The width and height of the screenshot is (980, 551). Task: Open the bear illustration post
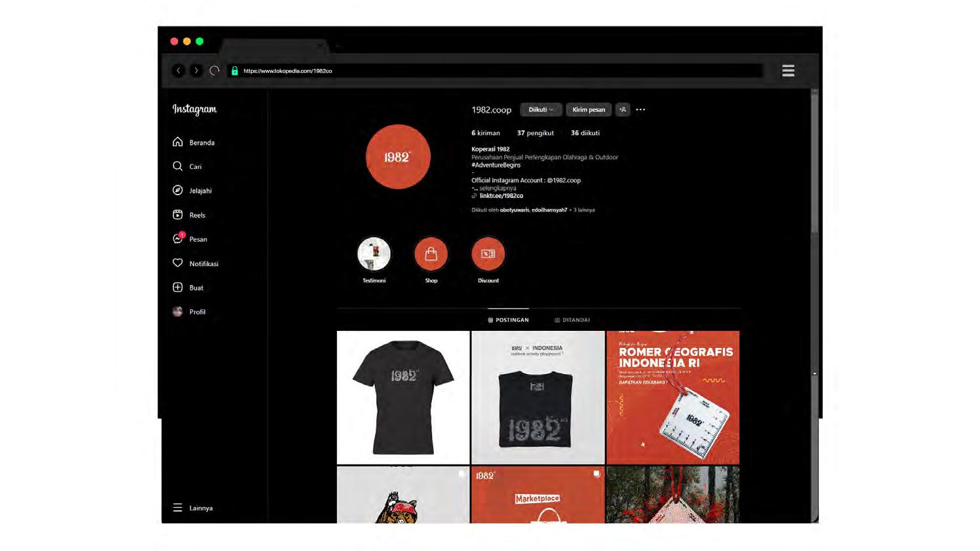pyautogui.click(x=403, y=495)
